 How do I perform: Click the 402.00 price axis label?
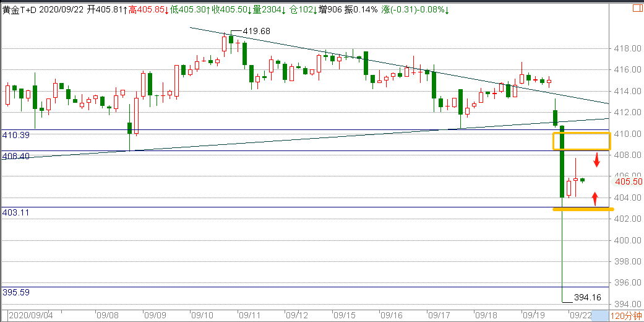tap(629, 219)
